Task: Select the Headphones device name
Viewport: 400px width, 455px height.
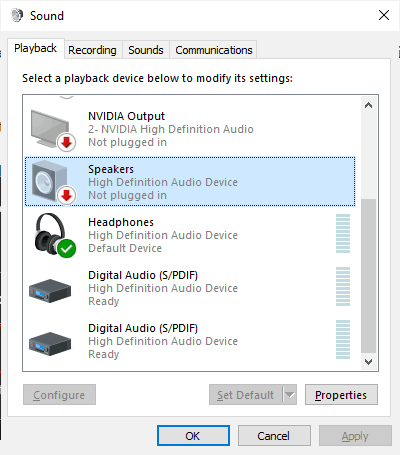Action: pos(121,222)
